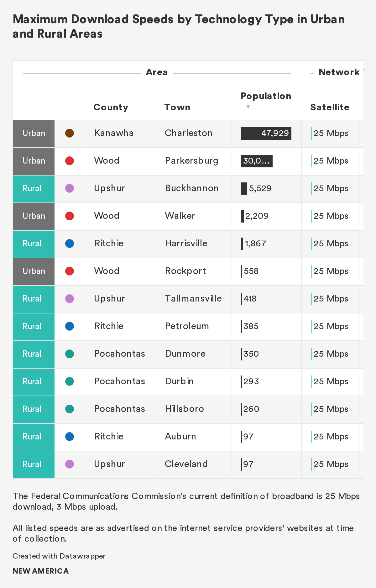Click the Population column header
Image resolution: width=376 pixels, height=588 pixels.
coord(266,96)
